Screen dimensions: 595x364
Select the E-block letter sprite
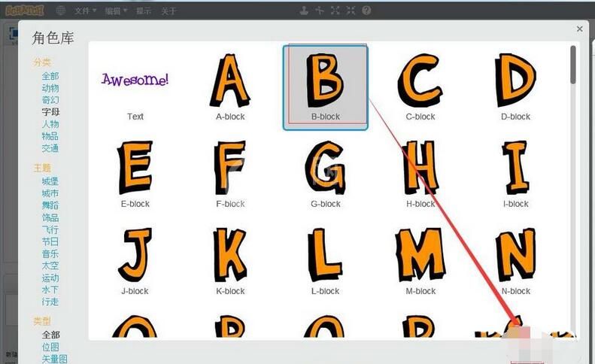(135, 174)
